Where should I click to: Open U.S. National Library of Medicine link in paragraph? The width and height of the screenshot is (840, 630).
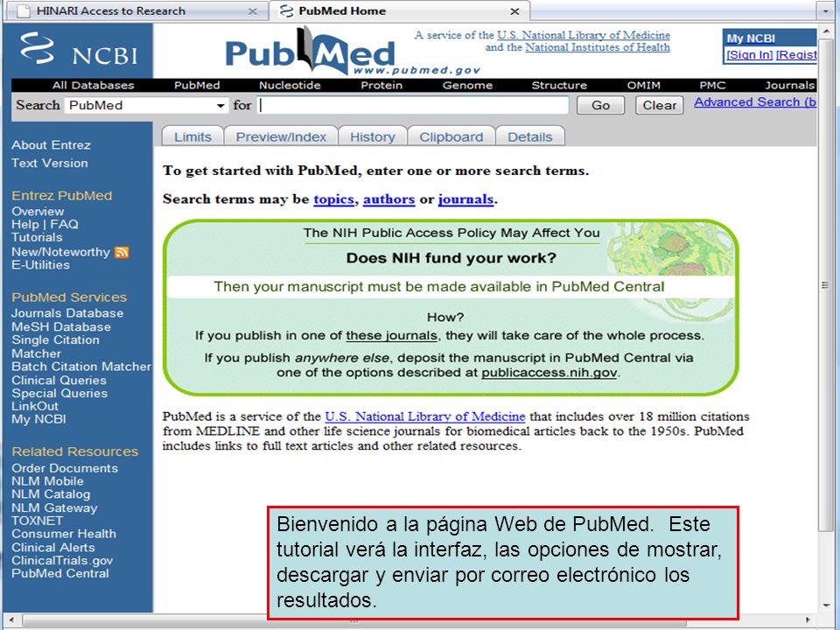tap(425, 416)
